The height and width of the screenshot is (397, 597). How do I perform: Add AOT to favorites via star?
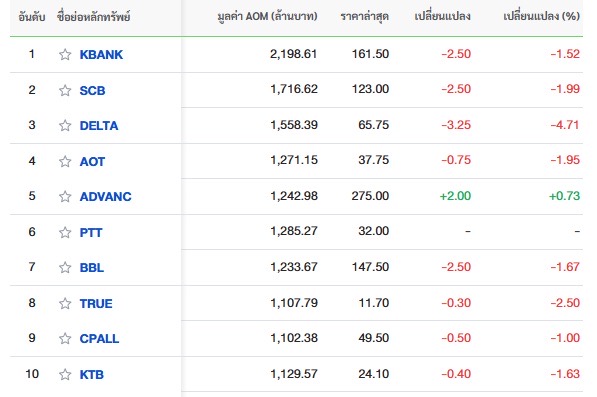click(65, 161)
